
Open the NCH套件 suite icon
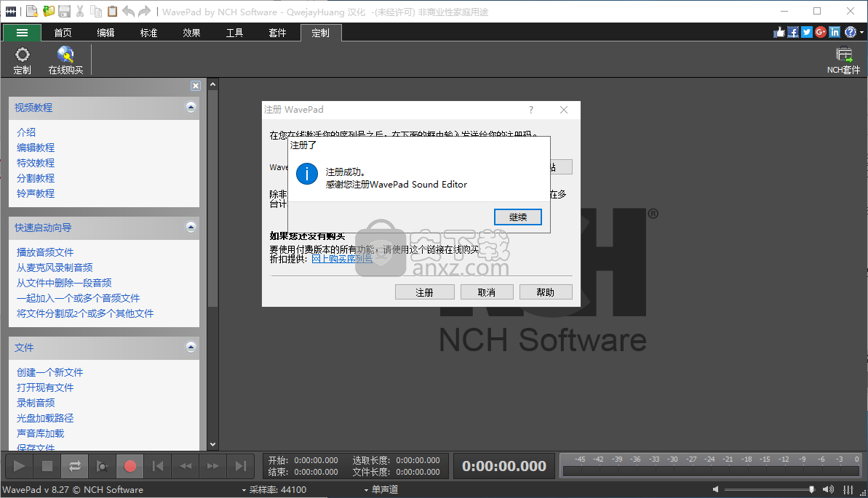(844, 60)
